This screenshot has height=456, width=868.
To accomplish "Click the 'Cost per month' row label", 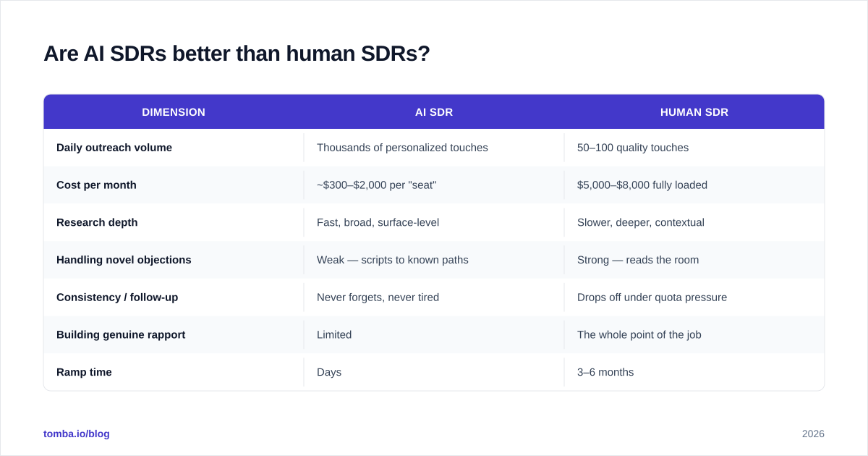I will [96, 185].
